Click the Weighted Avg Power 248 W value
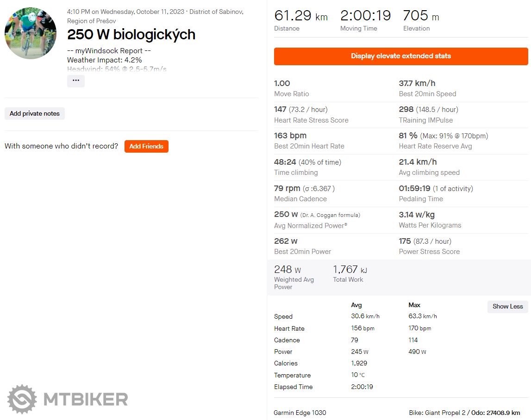 coord(287,270)
